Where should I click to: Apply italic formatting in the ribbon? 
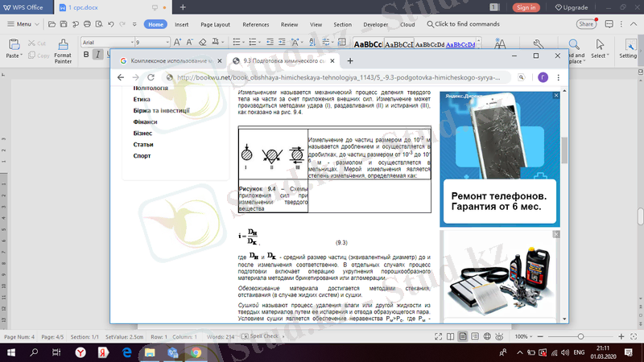pos(97,55)
